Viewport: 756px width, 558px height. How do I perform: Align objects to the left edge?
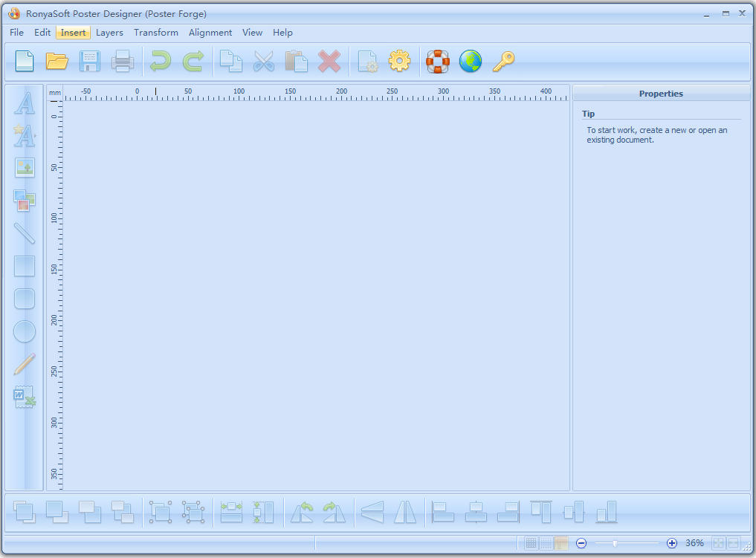pos(443,512)
